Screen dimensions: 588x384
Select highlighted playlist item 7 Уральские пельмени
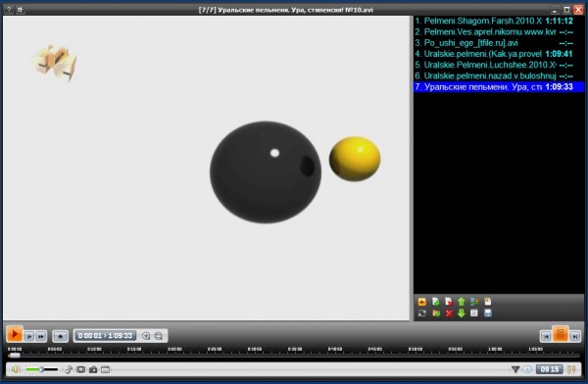click(x=499, y=87)
